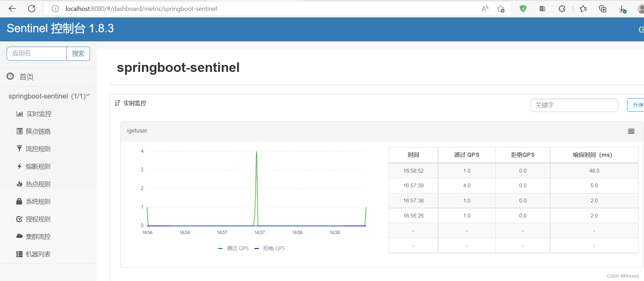
Task: Open 集群流控 in sidebar
Action: point(38,236)
